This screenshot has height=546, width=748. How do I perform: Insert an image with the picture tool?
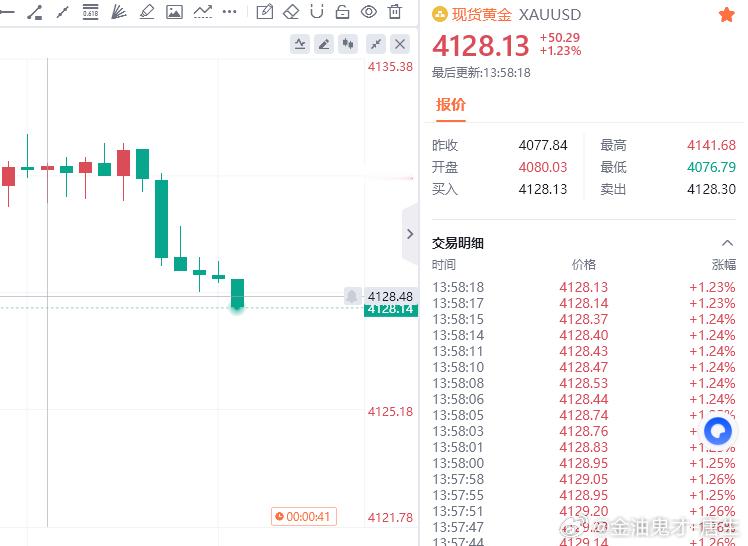point(174,12)
